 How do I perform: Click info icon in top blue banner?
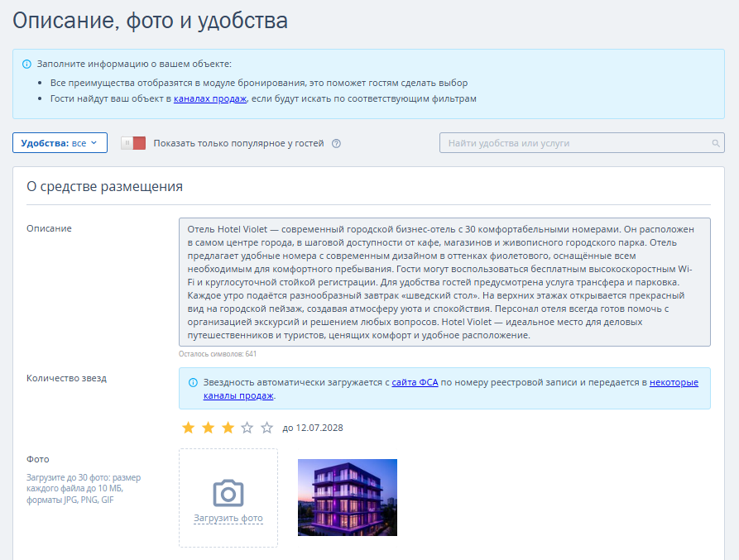pos(26,64)
